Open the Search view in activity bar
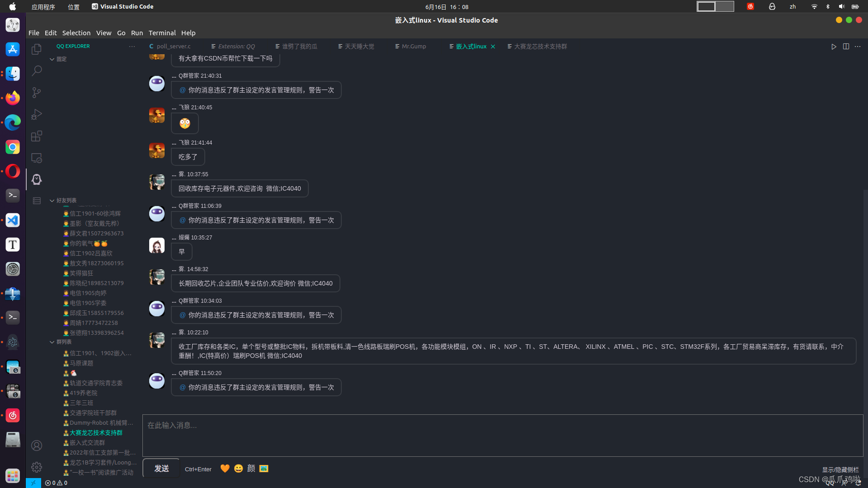 [x=37, y=71]
